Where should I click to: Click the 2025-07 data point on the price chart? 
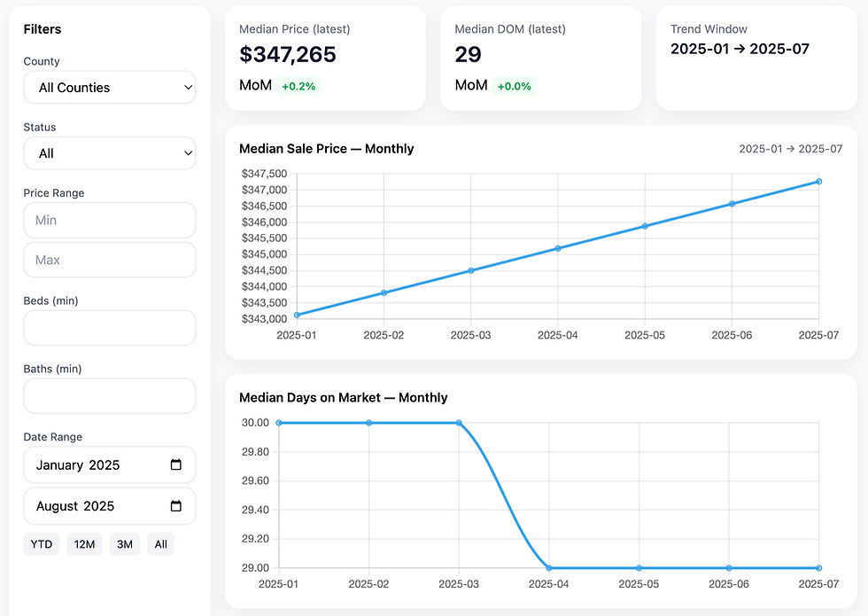[x=818, y=181]
